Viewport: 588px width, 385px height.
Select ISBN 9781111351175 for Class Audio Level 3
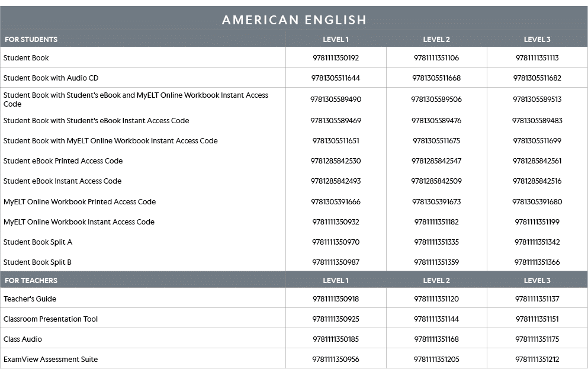pyautogui.click(x=537, y=339)
